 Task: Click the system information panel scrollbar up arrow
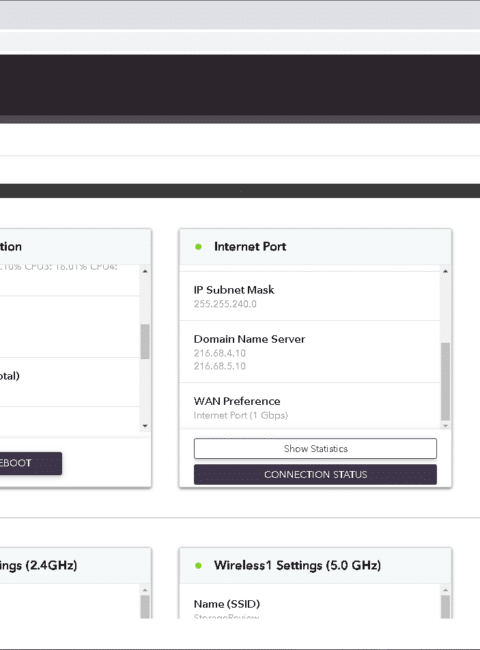coord(145,271)
